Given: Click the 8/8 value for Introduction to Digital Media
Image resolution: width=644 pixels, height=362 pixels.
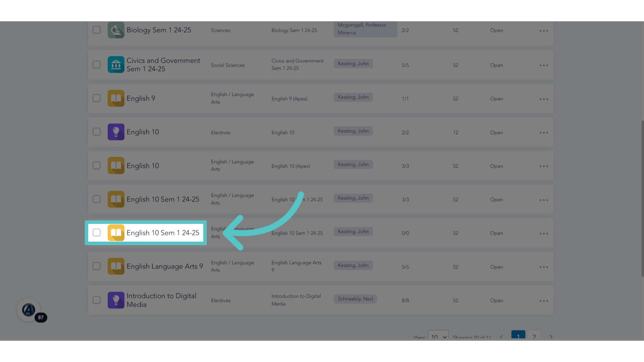Looking at the screenshot, I should [405, 301].
